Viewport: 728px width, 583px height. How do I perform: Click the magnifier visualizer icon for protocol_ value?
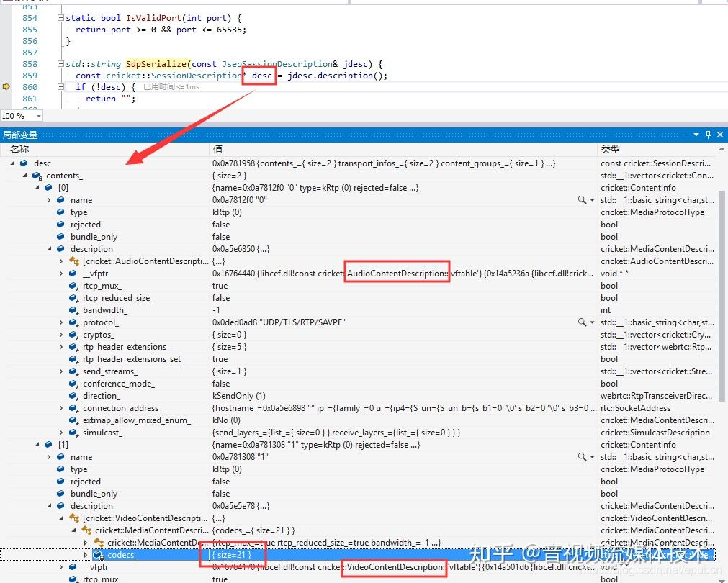tap(582, 322)
